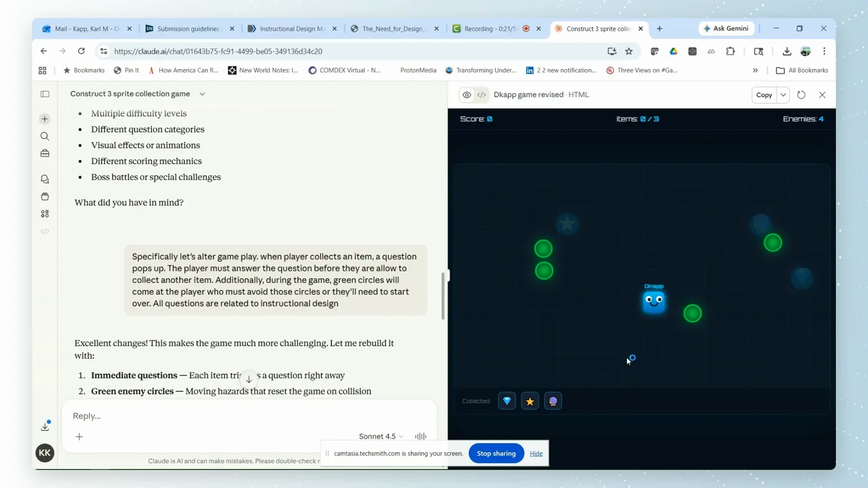This screenshot has width=868, height=488.
Task: Click the download icon with blue dot
Action: point(45,427)
